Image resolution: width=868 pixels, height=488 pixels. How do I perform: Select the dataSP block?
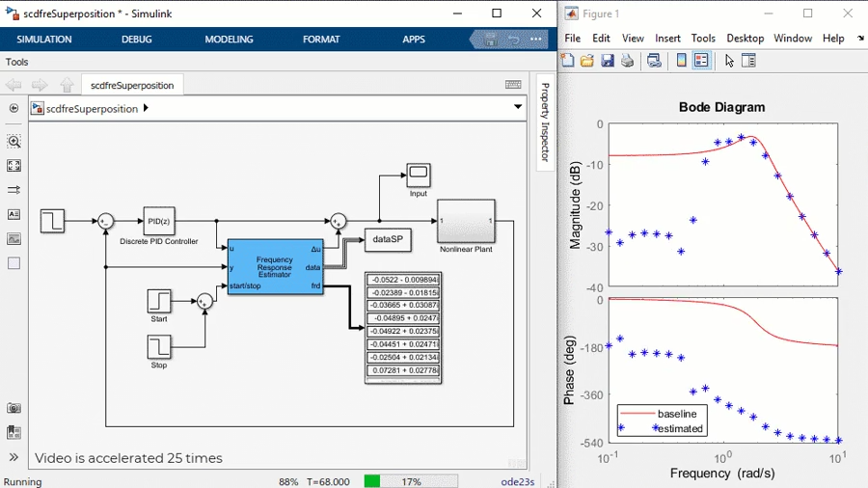388,239
